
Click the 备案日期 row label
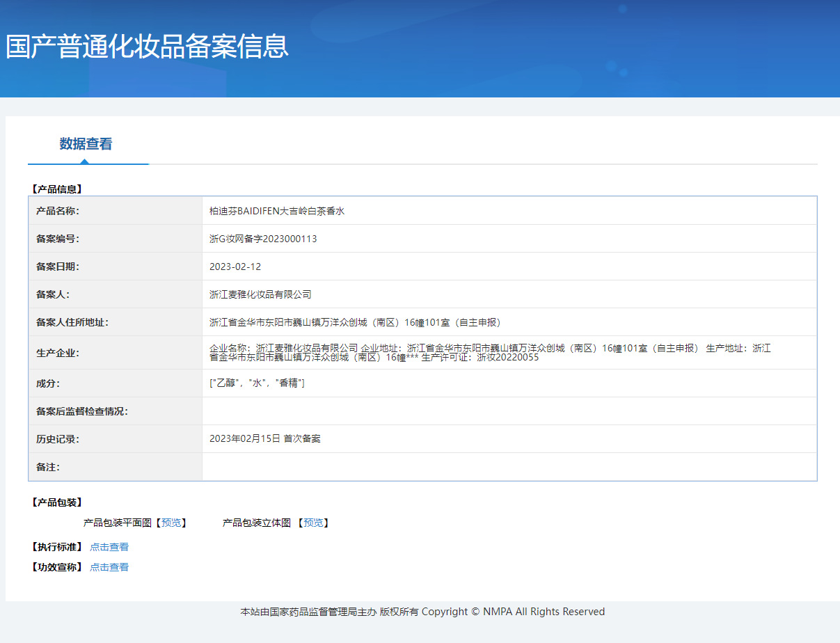click(x=58, y=267)
